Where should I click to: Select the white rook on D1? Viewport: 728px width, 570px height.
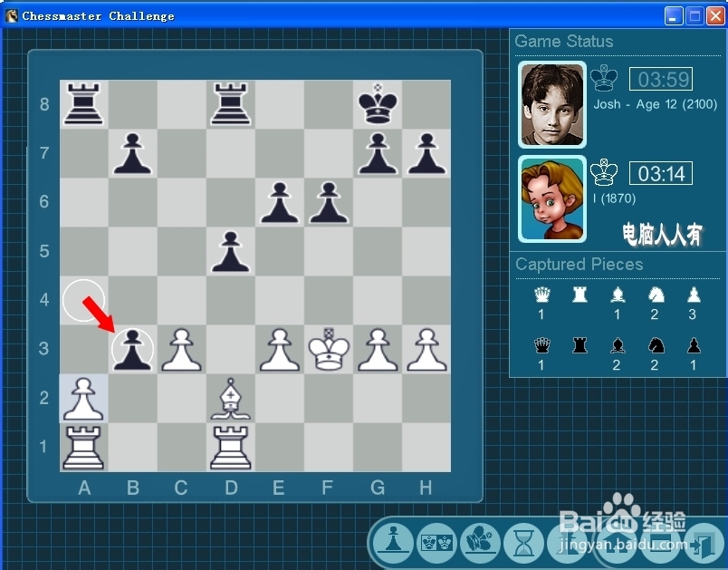[231, 448]
